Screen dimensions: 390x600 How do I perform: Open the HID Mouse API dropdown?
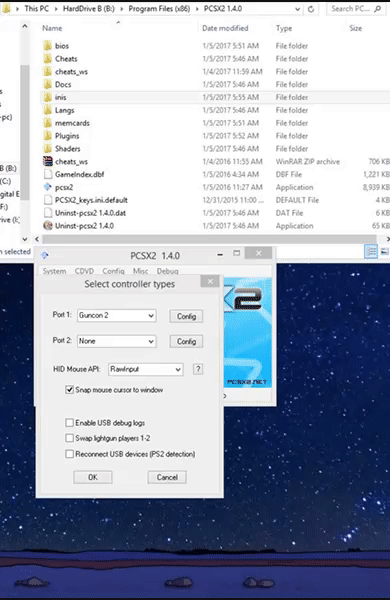coord(146,369)
